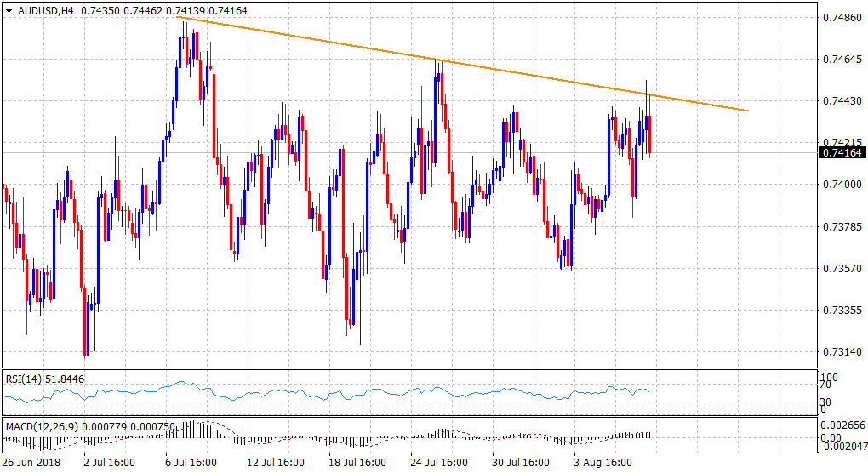Select the 6 Jul 16:00 time label
Viewport: 868px width, 473px height.
pyautogui.click(x=189, y=463)
